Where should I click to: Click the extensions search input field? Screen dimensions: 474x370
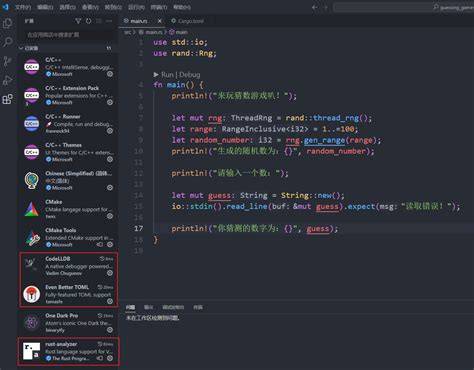point(69,35)
